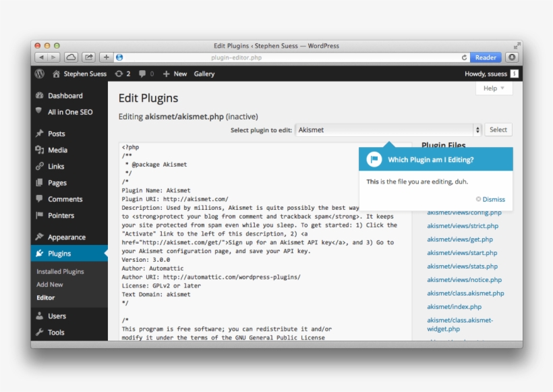
Task: Click the Comments bubble icon in sidebar
Action: tap(40, 198)
